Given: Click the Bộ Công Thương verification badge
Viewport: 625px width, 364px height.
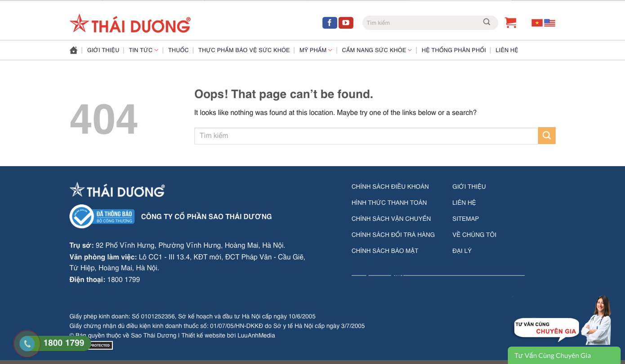Looking at the screenshot, I should pyautogui.click(x=102, y=216).
